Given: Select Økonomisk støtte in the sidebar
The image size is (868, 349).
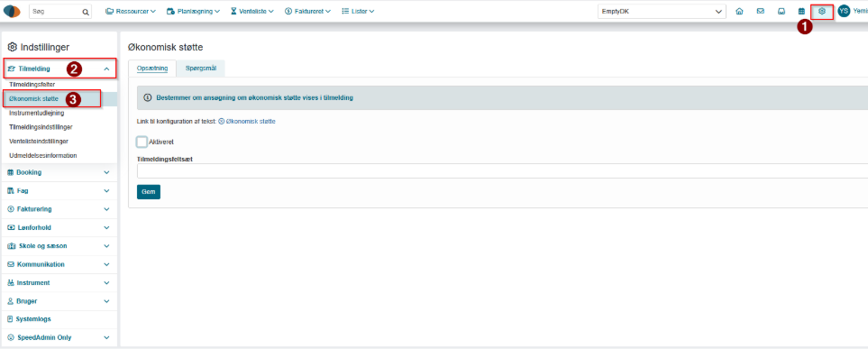Looking at the screenshot, I should [33, 98].
